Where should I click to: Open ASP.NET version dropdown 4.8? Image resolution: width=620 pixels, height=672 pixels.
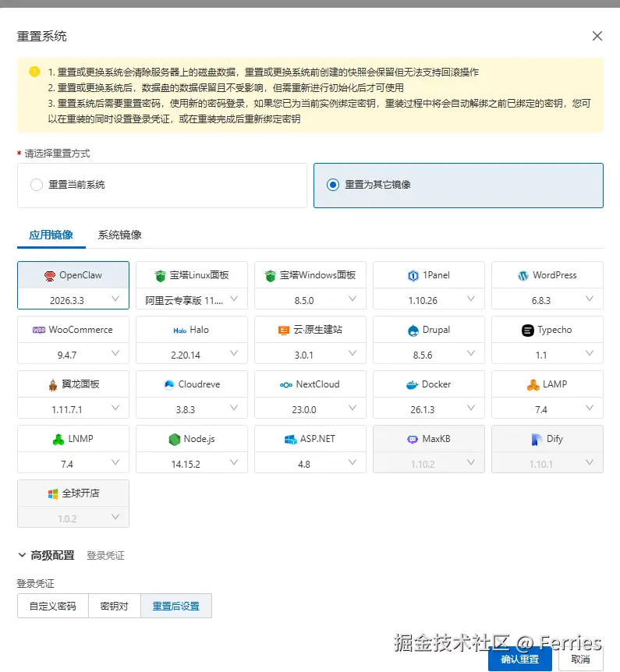click(310, 463)
